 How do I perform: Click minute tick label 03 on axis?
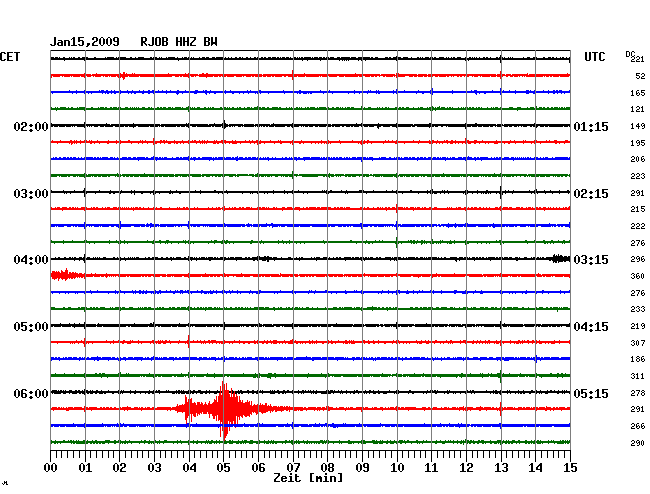(154, 468)
